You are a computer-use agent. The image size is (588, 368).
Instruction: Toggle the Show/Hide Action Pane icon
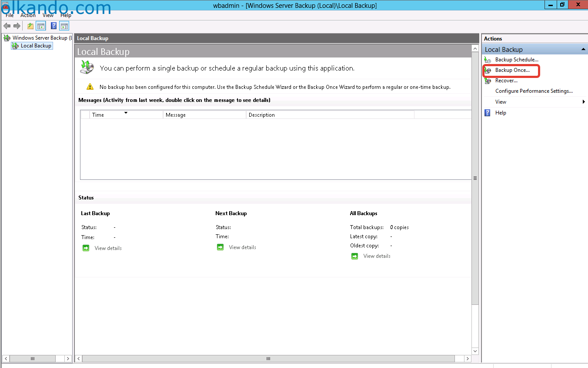[64, 26]
